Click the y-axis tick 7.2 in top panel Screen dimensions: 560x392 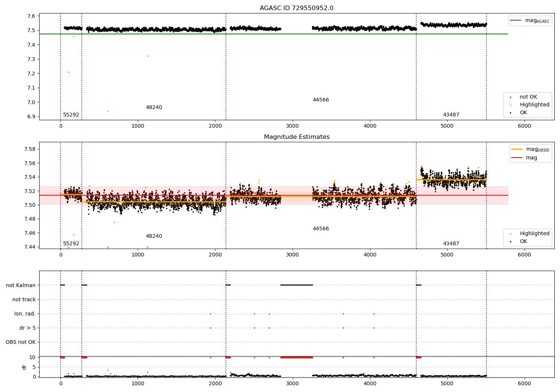31,74
